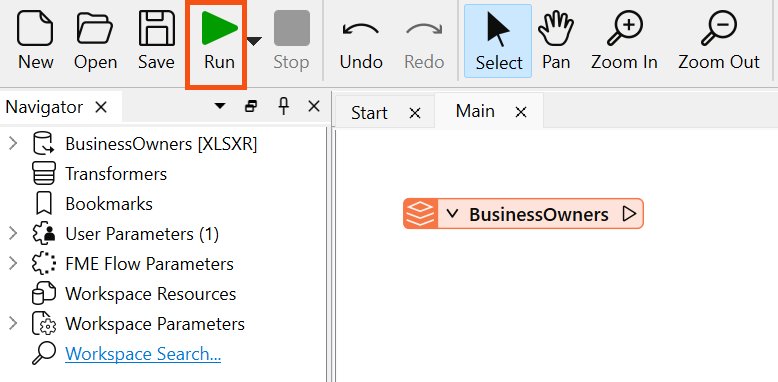Select the Main canvas tab
This screenshot has width=778, height=382.
pyautogui.click(x=475, y=111)
